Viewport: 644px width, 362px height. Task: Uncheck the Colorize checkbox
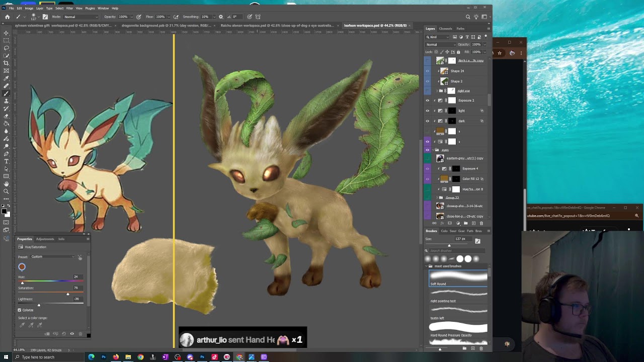coord(20,310)
